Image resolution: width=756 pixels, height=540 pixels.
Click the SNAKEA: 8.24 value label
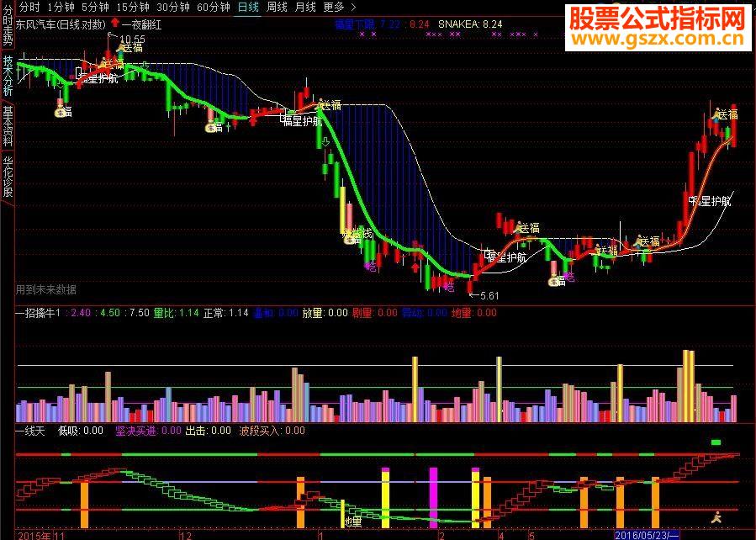(x=470, y=24)
